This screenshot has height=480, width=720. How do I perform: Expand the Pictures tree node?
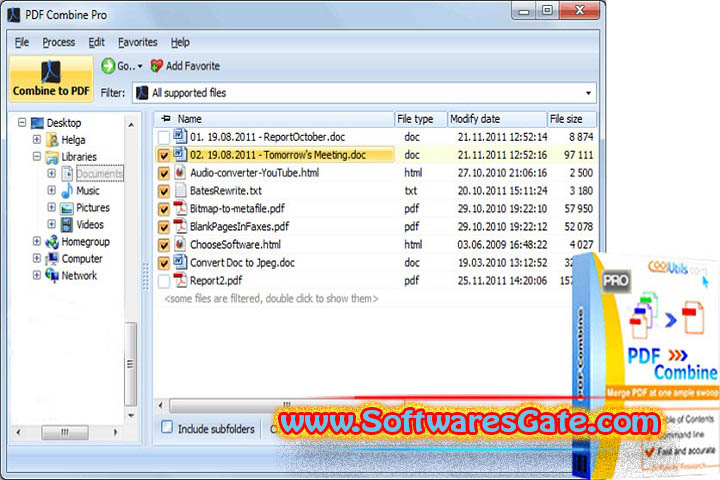pos(51,207)
